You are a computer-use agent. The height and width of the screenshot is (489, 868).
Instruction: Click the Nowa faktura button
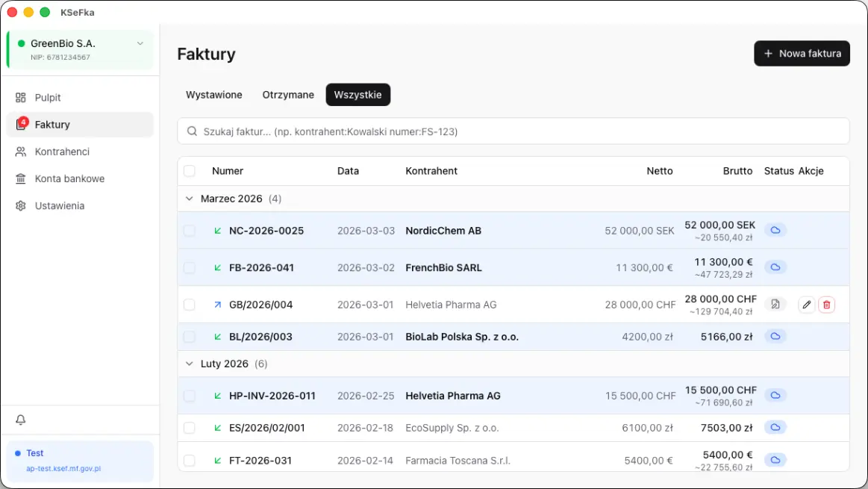[x=802, y=54]
